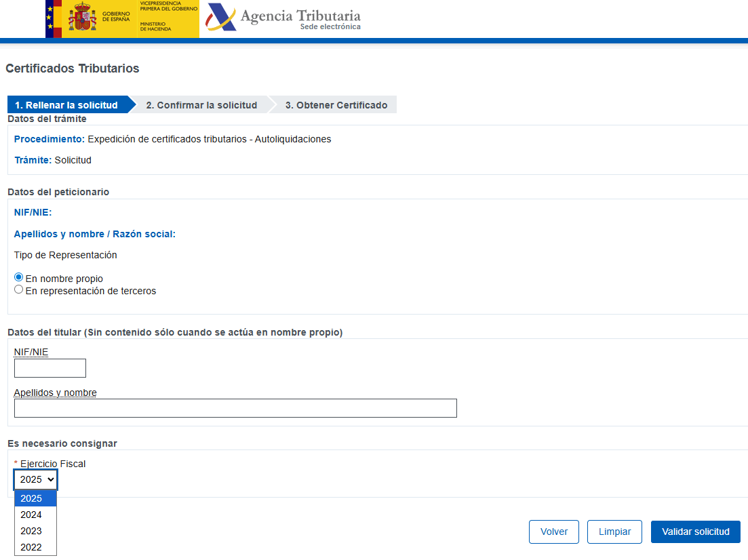Image resolution: width=748 pixels, height=560 pixels.
Task: Click the Limpiar button to clear
Action: (x=614, y=532)
